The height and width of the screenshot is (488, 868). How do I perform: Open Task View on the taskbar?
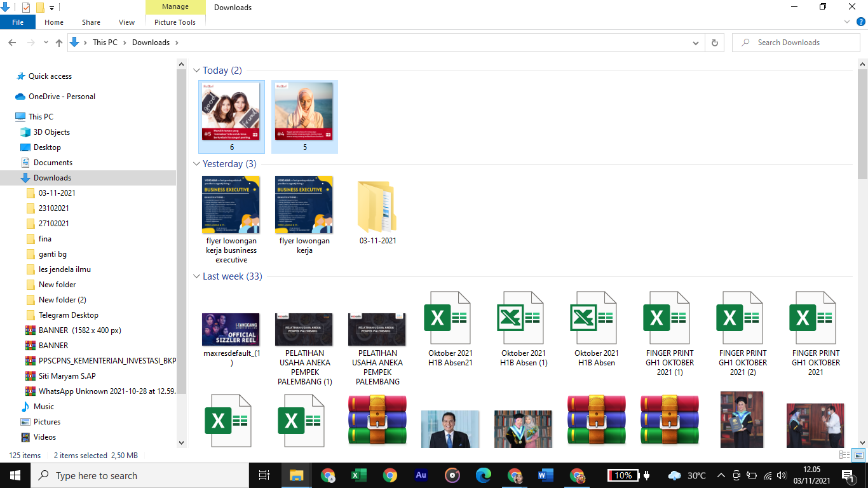coord(264,475)
